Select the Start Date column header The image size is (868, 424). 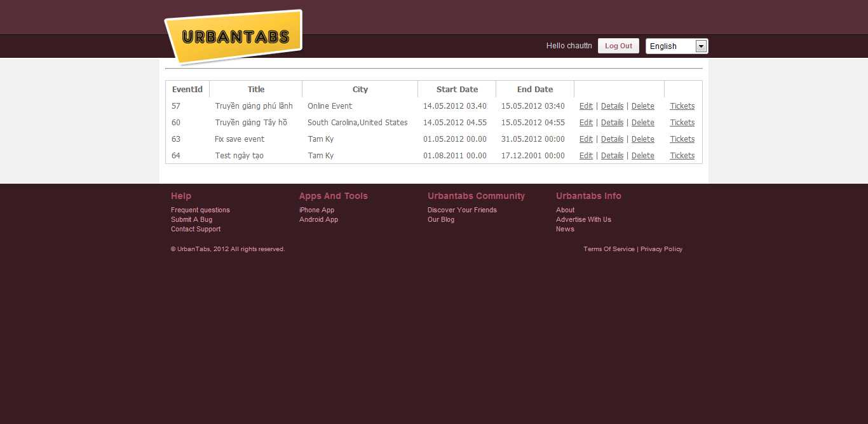457,90
